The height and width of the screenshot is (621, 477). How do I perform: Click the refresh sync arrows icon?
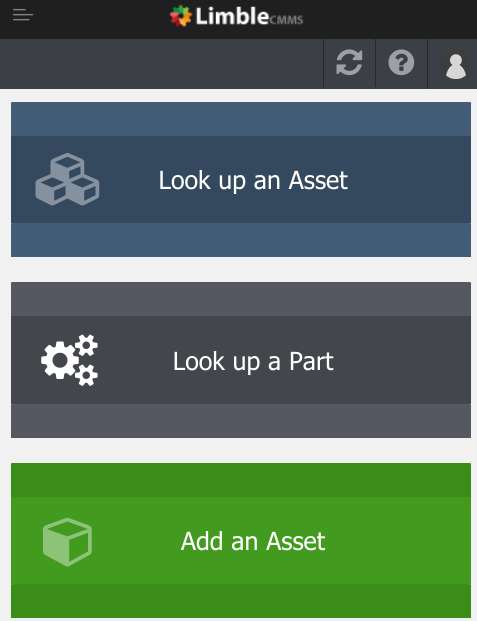click(x=349, y=63)
